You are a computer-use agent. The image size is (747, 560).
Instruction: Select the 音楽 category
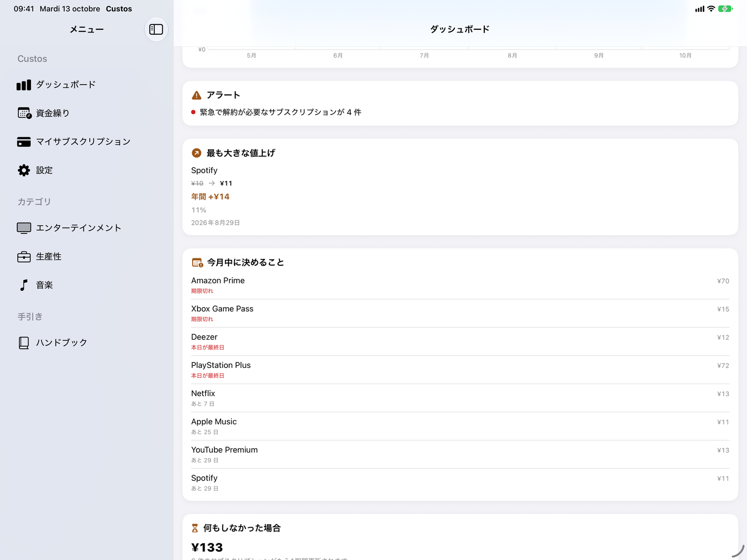click(87, 285)
